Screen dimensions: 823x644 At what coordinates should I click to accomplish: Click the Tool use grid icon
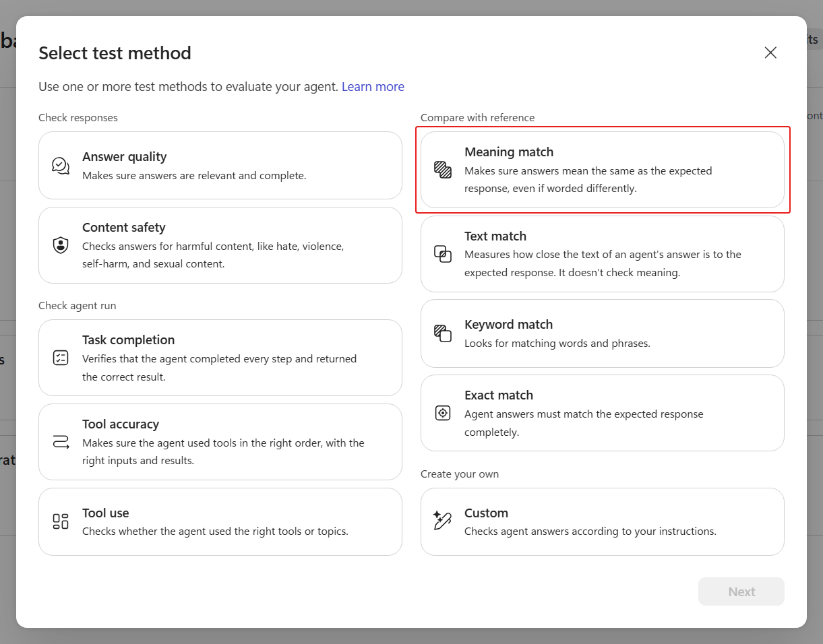coord(61,521)
